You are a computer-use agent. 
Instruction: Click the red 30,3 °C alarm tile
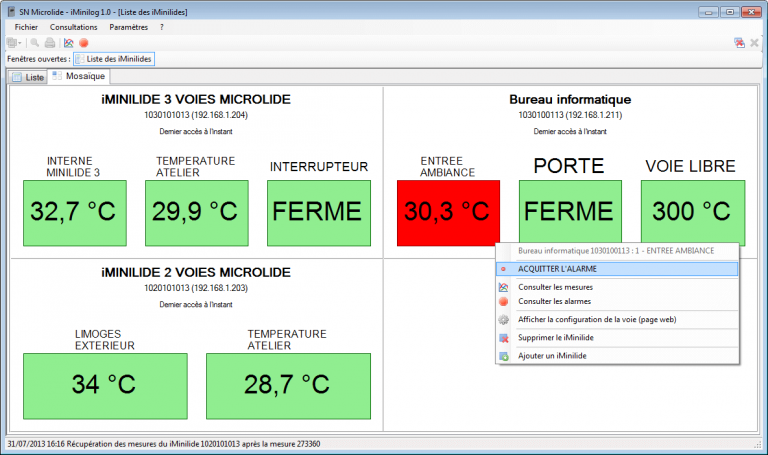pyautogui.click(x=448, y=212)
